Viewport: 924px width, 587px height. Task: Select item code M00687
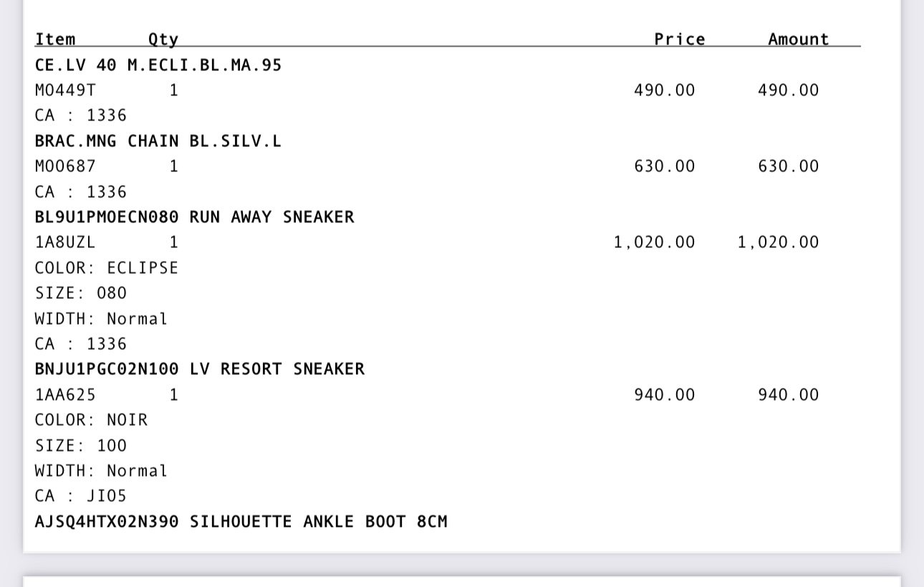(x=65, y=166)
